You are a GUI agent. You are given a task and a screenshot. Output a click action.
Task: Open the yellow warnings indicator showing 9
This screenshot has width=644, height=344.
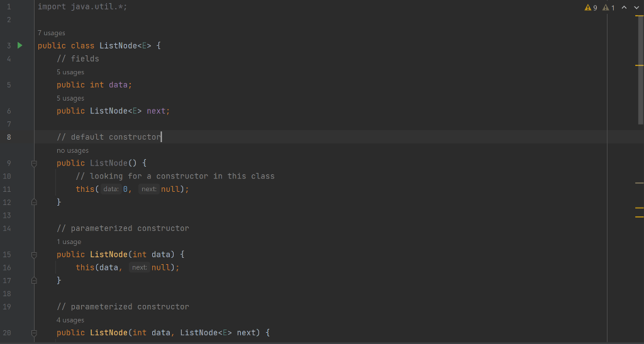coord(591,8)
